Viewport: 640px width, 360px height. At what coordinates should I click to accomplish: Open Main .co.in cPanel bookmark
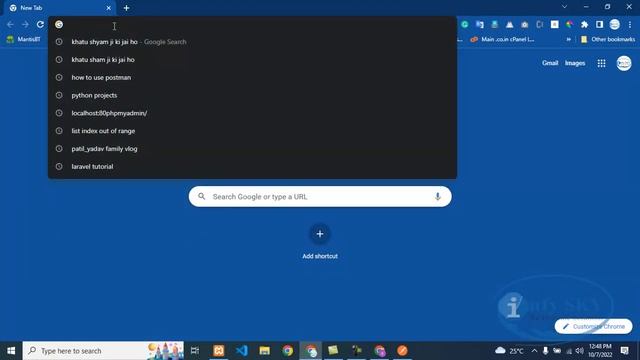(502, 39)
